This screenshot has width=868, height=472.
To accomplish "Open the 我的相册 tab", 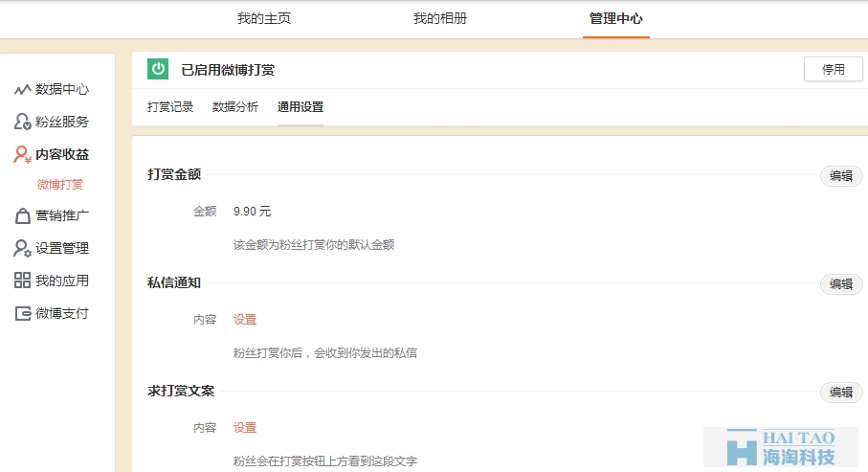I will pyautogui.click(x=440, y=18).
